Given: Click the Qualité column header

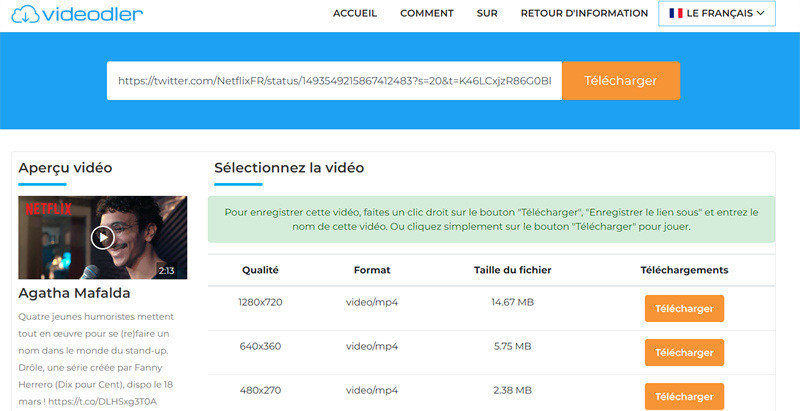Looking at the screenshot, I should pos(260,270).
